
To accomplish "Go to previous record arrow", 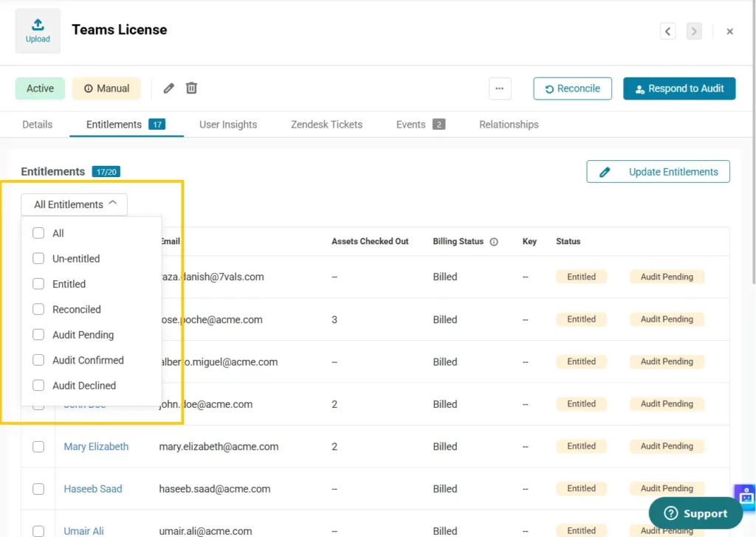I will coord(667,31).
